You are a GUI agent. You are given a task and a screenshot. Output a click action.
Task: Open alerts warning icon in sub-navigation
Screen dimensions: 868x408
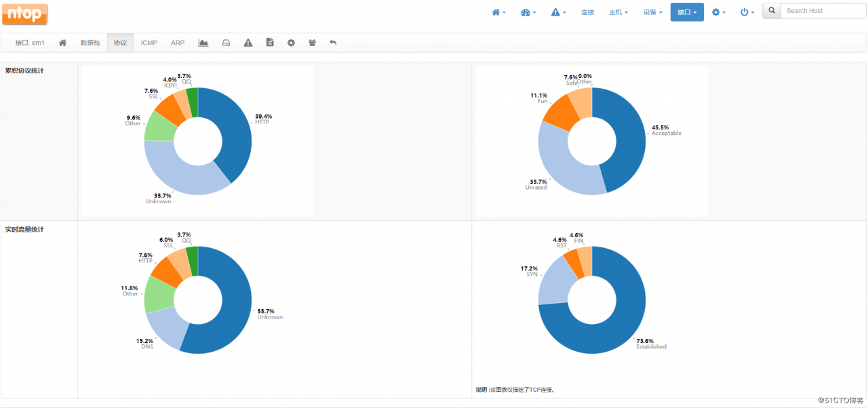248,43
